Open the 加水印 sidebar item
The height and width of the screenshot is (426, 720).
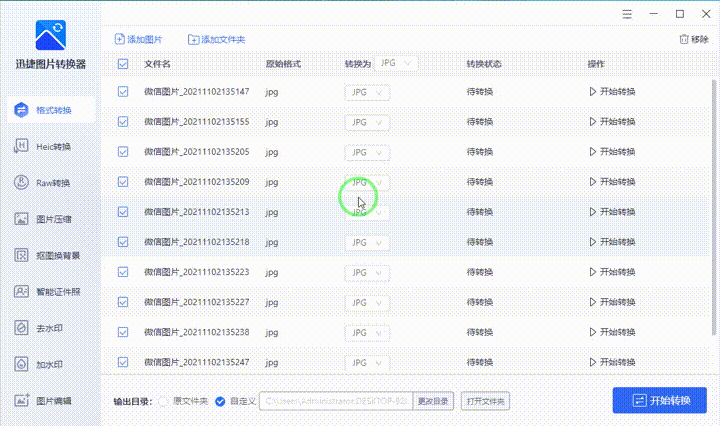(x=39, y=364)
